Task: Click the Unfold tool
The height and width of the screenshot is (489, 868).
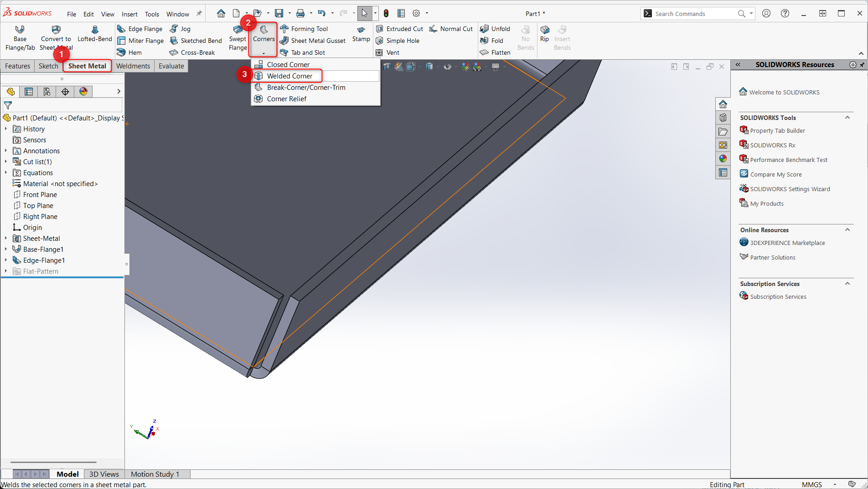Action: (x=495, y=29)
